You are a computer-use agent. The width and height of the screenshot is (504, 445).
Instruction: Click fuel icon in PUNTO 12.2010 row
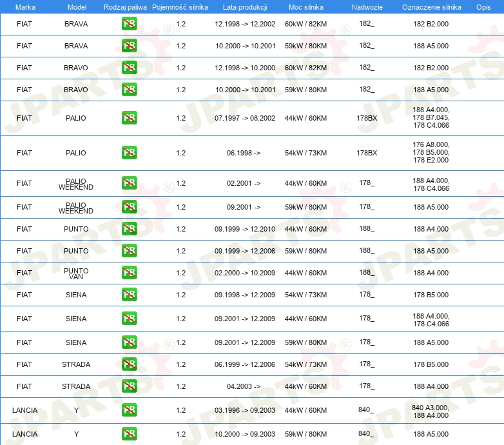(x=129, y=228)
